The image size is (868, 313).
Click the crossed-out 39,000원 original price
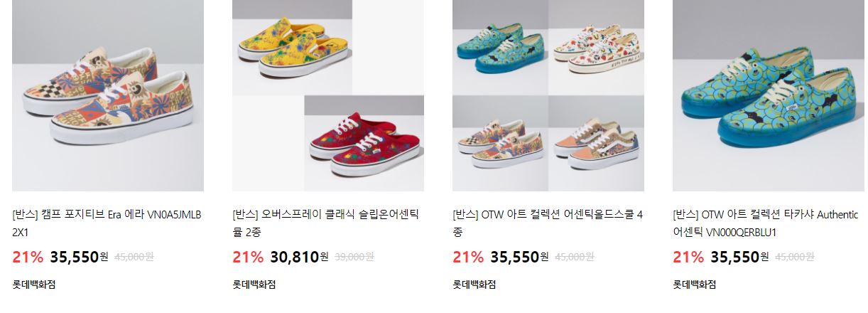pyautogui.click(x=354, y=257)
